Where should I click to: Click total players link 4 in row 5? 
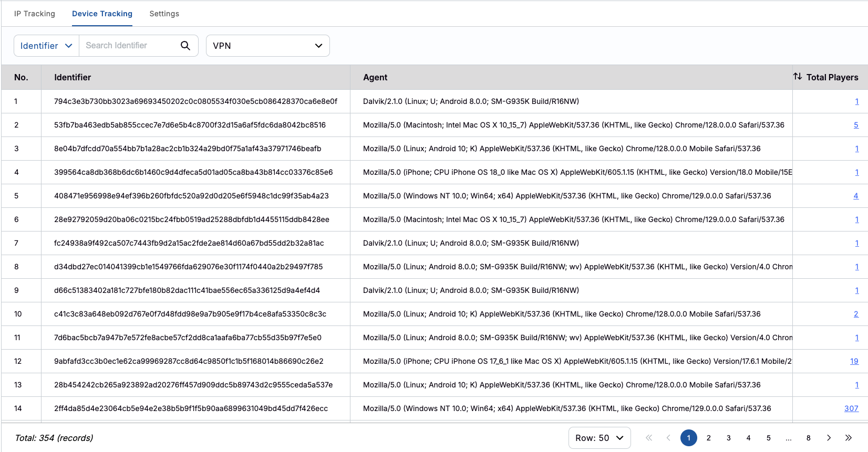click(x=856, y=196)
